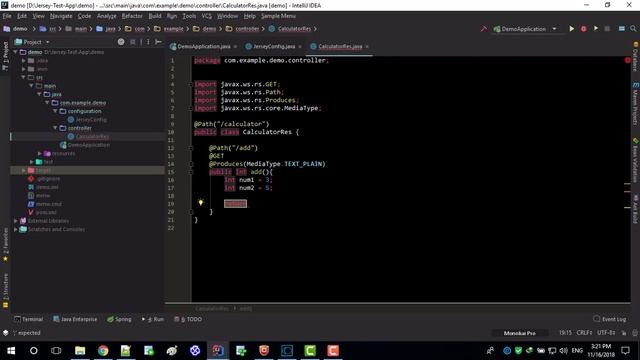
Task: Open Task View on the taskbar
Action: [56, 351]
